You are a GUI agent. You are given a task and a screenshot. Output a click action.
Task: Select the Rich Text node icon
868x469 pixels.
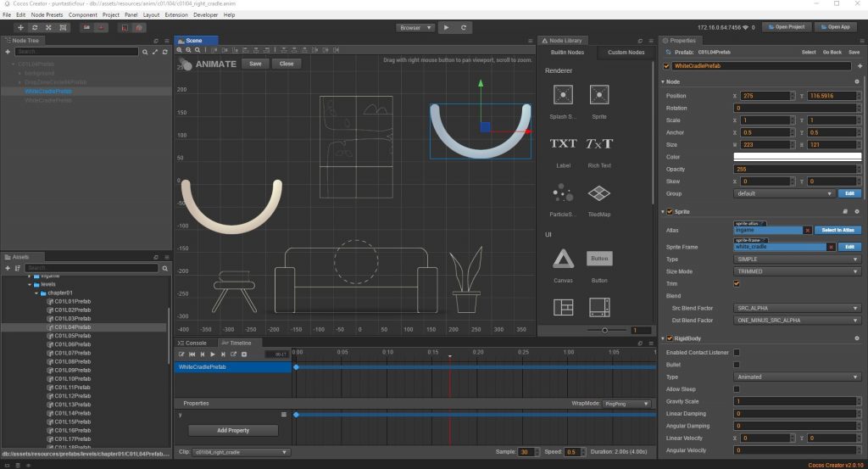(599, 144)
